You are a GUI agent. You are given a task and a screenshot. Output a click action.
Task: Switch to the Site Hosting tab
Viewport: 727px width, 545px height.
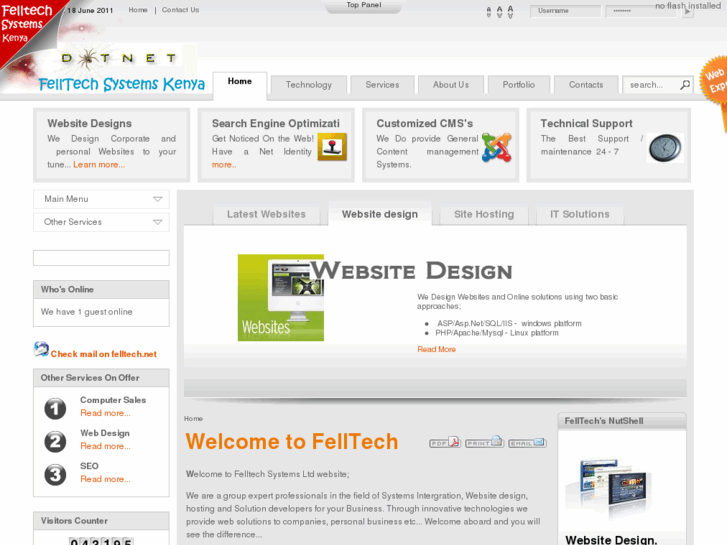(484, 215)
